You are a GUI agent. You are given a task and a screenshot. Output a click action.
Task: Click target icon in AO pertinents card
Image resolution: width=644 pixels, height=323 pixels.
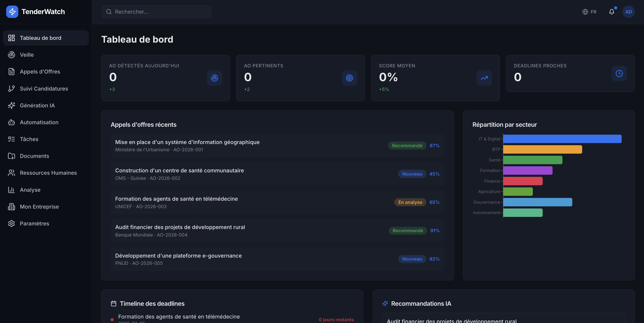(349, 78)
